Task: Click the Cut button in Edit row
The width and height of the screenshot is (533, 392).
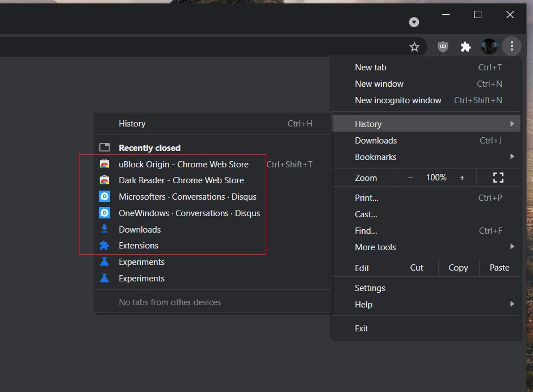Action: (417, 268)
